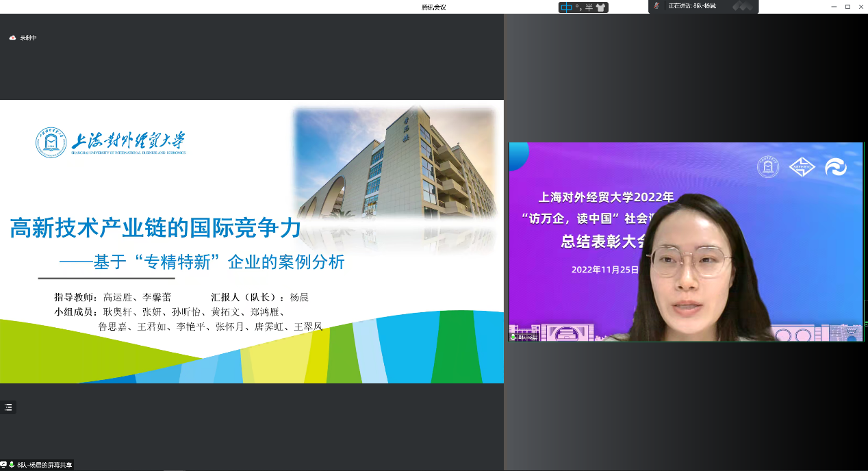Click the shirt skin icon in IME bar

click(600, 8)
